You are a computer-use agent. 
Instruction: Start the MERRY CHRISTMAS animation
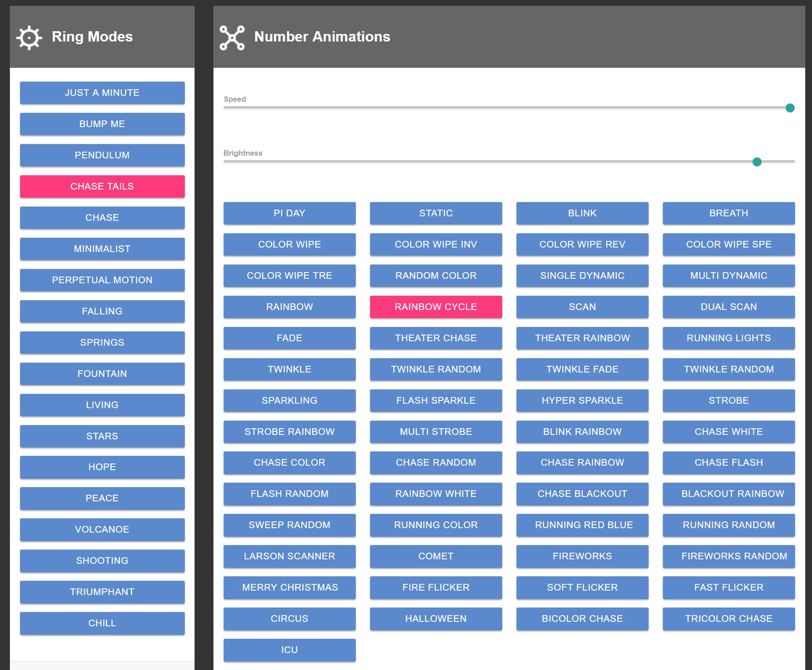[289, 587]
